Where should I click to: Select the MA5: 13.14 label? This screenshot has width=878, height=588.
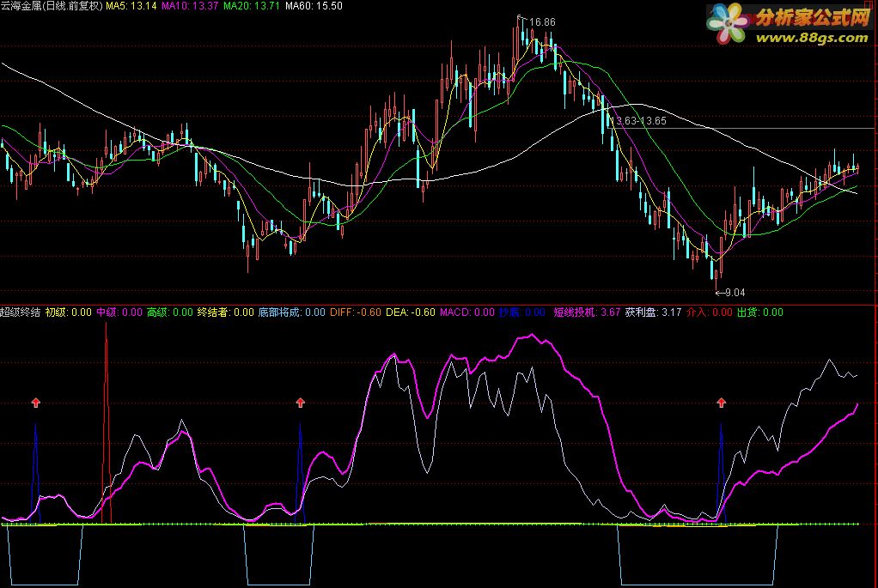coord(131,6)
